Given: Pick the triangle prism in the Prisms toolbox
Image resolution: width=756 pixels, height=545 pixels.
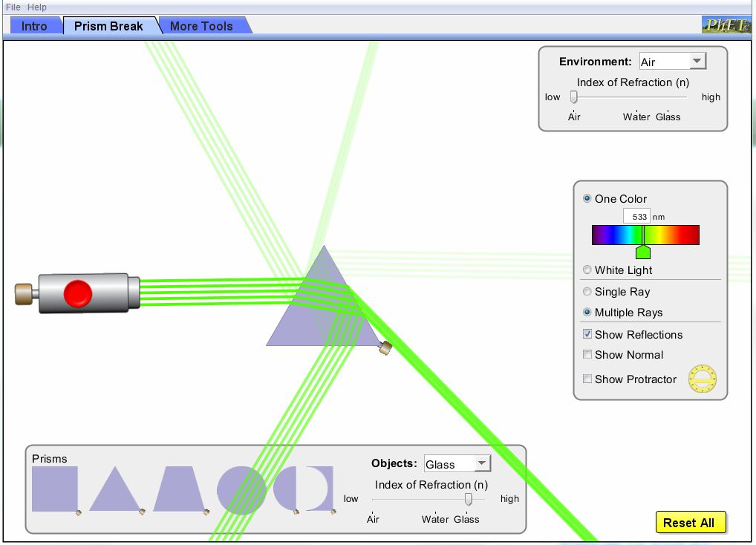Looking at the screenshot, I should (x=114, y=492).
